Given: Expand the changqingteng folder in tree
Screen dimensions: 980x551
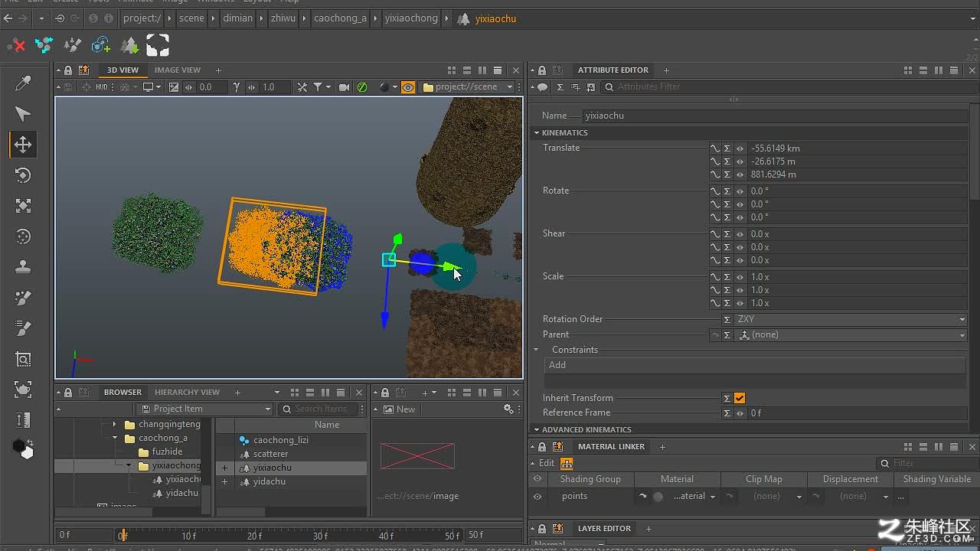Looking at the screenshot, I should 115,424.
